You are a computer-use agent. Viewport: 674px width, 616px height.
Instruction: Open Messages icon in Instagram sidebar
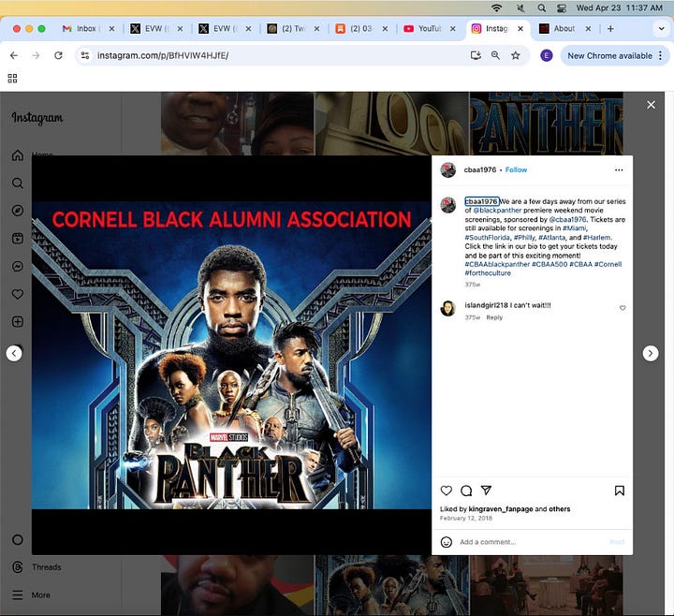[x=18, y=266]
